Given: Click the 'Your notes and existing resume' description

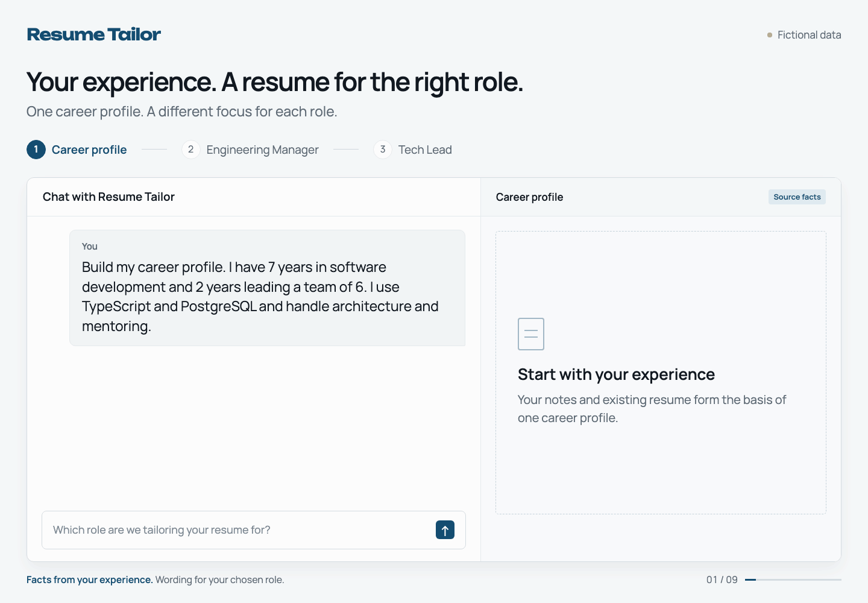Looking at the screenshot, I should [652, 409].
